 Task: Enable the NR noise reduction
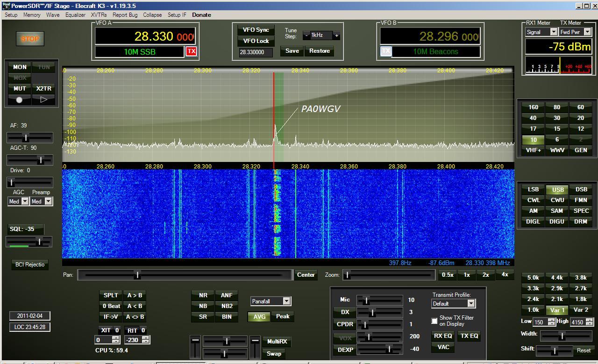coord(203,295)
